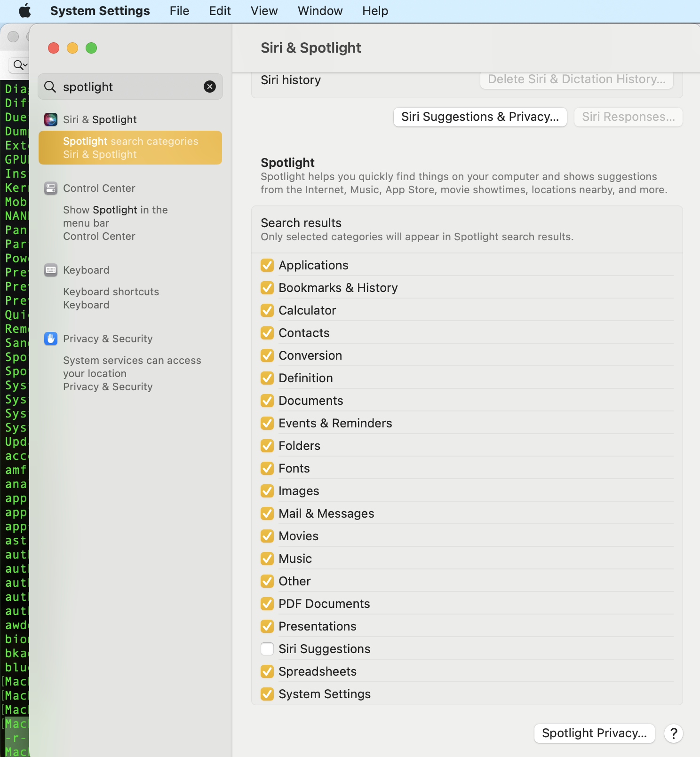700x757 pixels.
Task: Click Siri Suggestions & Privacy button
Action: (480, 117)
